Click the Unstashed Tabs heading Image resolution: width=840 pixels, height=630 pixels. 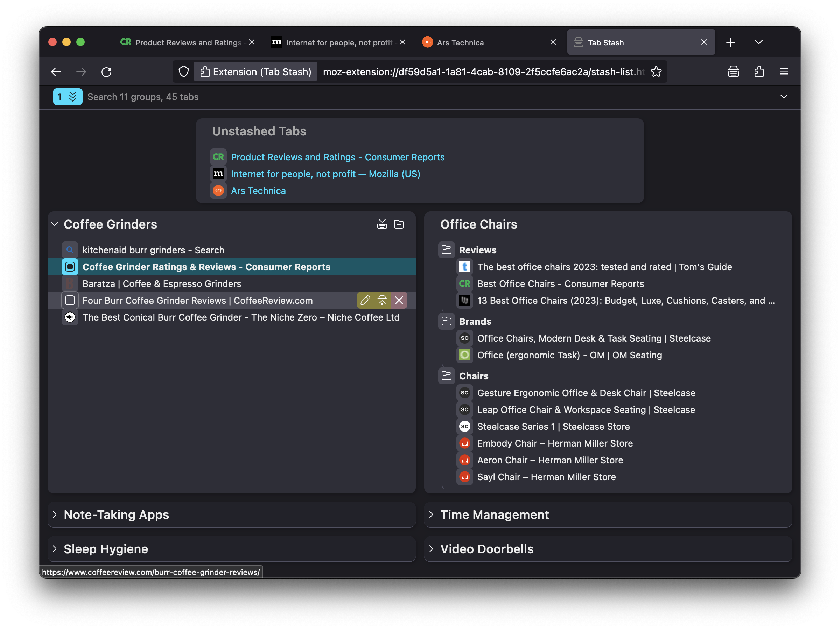click(x=259, y=131)
